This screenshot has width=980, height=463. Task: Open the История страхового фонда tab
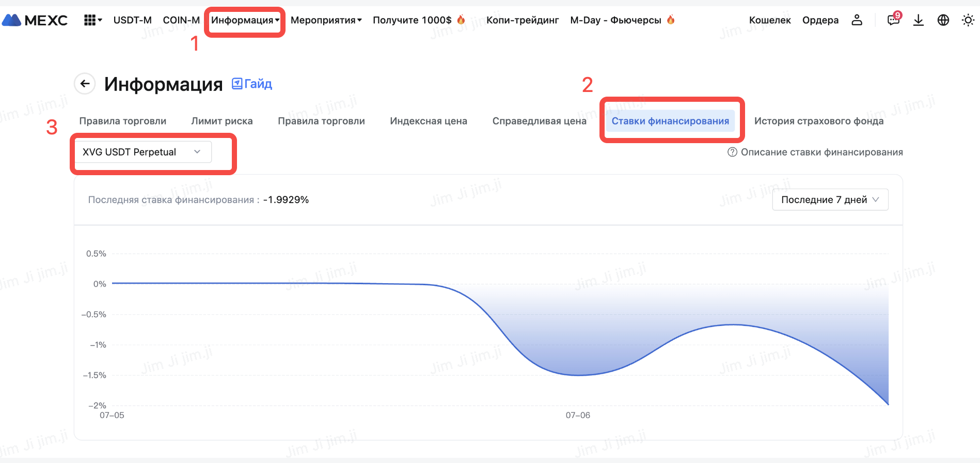818,121
